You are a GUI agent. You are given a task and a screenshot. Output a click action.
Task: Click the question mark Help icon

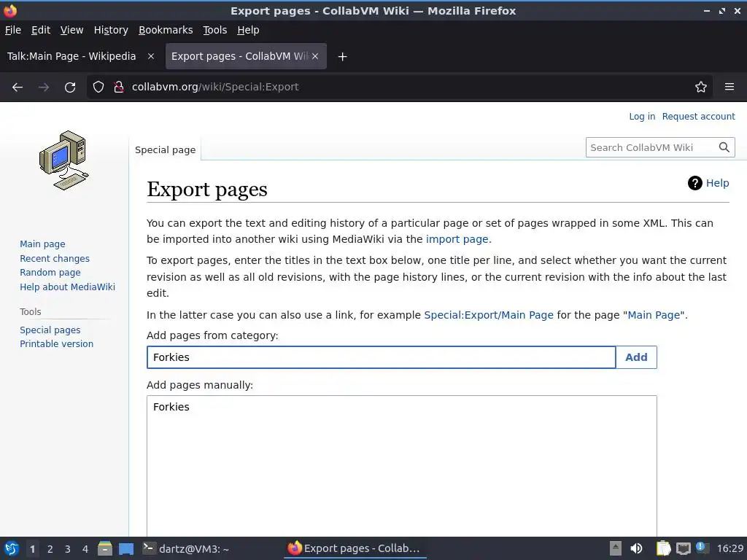695,183
